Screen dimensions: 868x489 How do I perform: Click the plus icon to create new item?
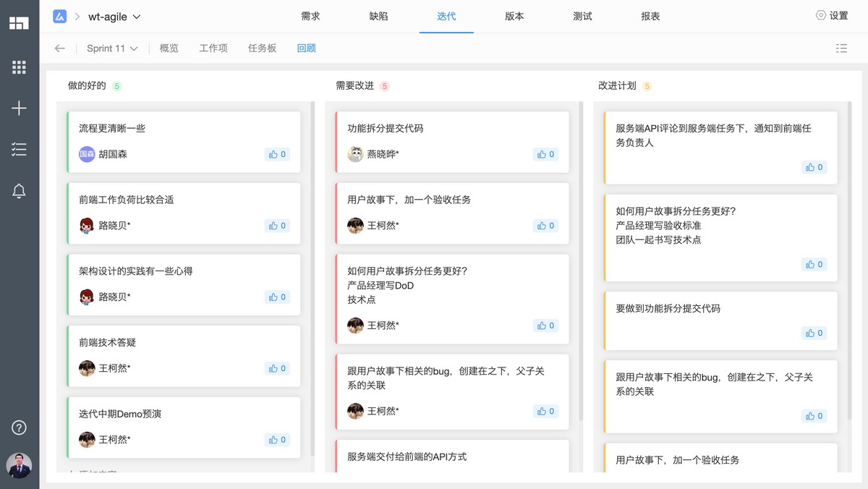(x=19, y=108)
